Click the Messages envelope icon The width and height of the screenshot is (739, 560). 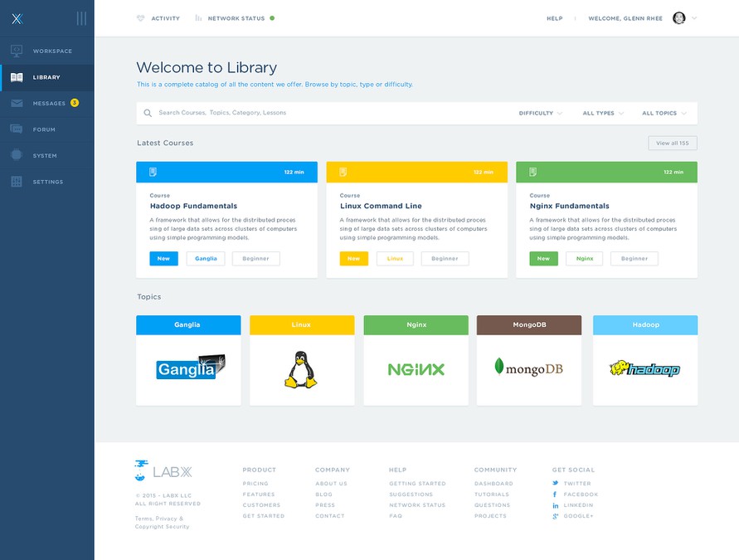17,104
